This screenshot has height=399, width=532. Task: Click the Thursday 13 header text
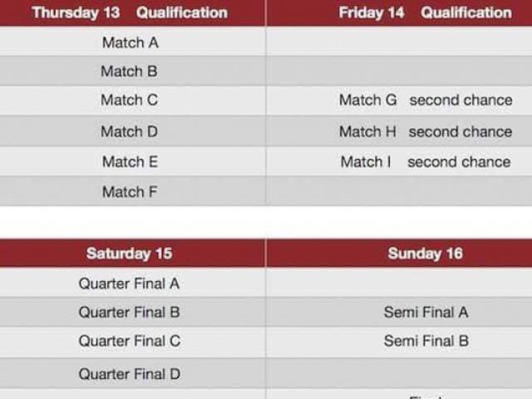[76, 12]
